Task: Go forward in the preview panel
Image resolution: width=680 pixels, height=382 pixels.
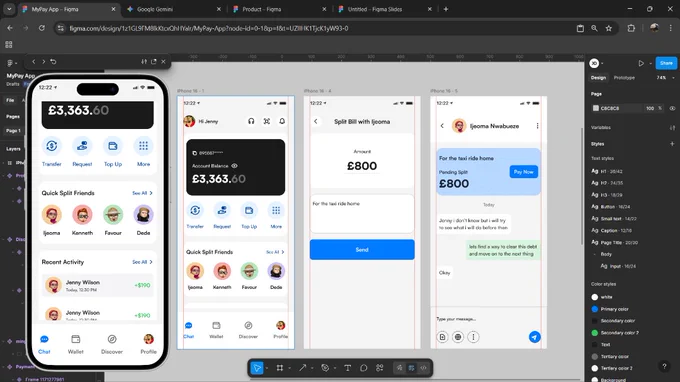Action: point(43,62)
